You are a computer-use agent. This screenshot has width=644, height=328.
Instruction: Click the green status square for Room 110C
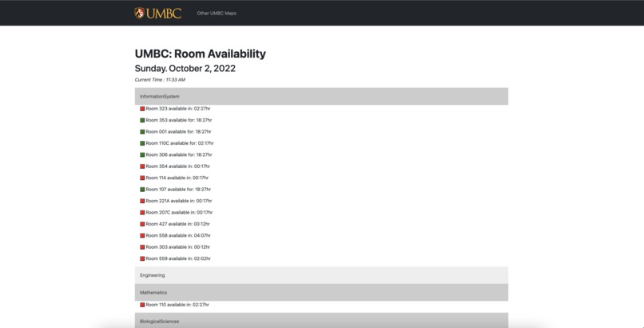click(142, 143)
